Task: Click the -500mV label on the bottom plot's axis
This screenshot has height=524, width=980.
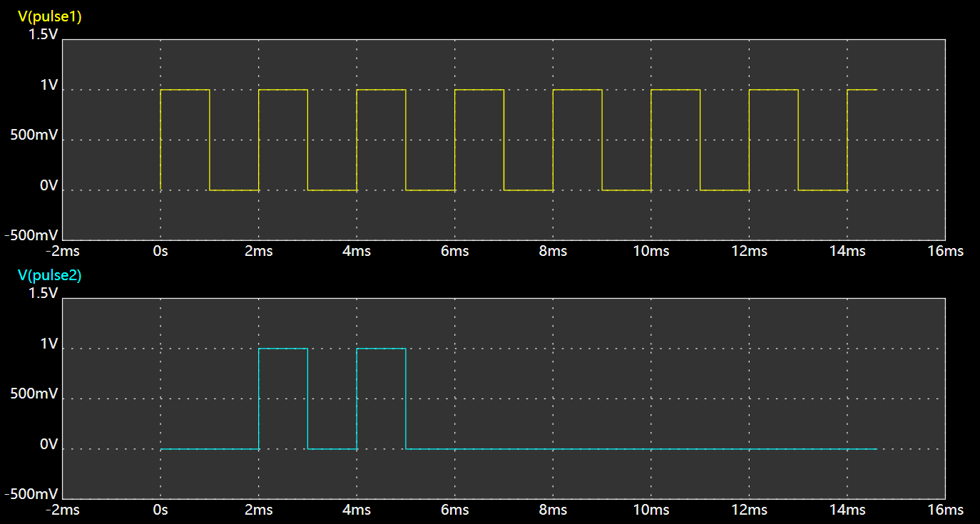Action: [31, 494]
